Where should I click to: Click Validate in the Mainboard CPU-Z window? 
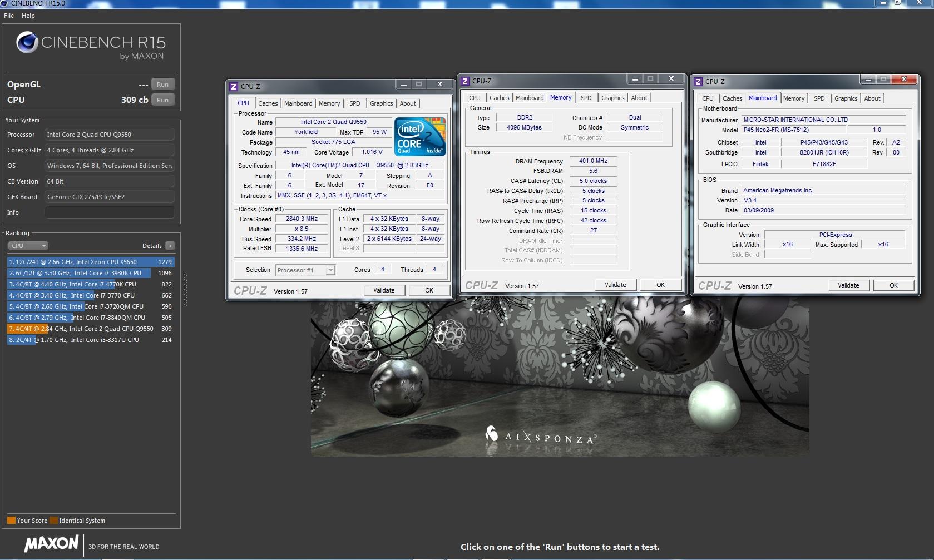tap(848, 285)
